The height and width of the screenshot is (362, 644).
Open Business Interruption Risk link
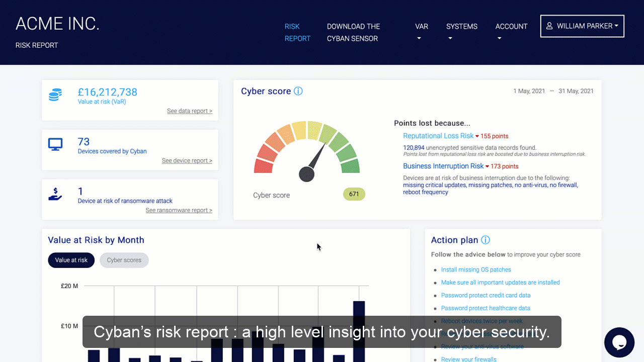[x=443, y=166]
